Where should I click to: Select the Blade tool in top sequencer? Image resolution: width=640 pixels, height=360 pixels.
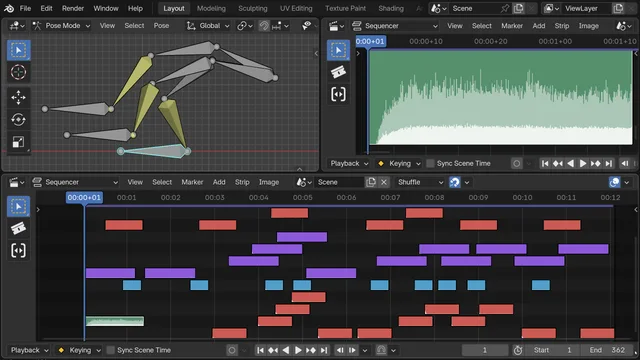click(338, 72)
